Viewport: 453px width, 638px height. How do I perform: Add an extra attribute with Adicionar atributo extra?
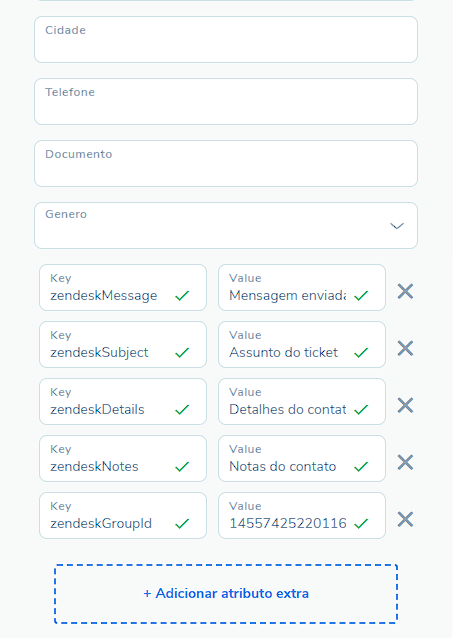coord(226,594)
